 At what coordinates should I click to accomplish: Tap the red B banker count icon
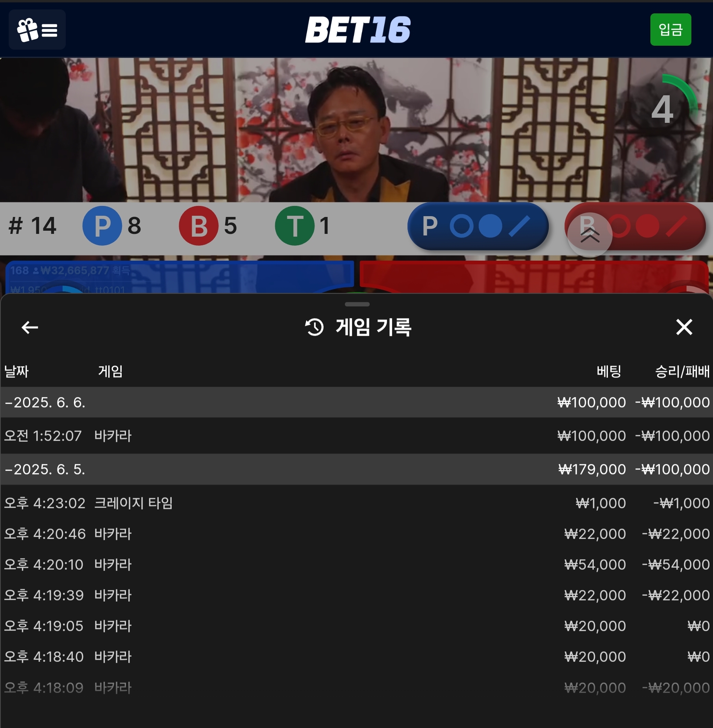tap(199, 226)
